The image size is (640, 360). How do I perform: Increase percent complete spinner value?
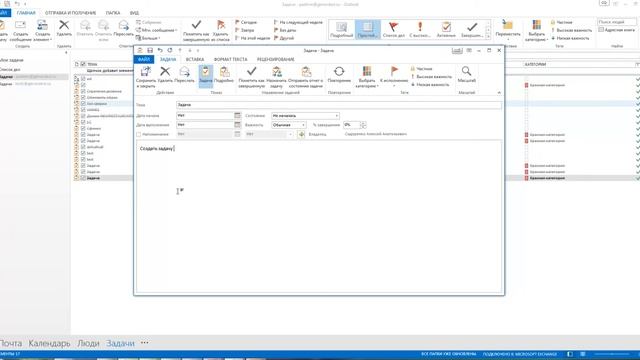click(x=363, y=123)
